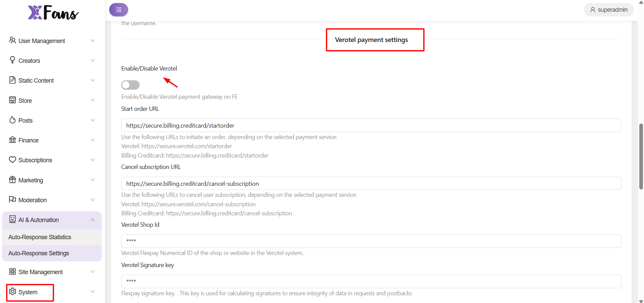Click the Start order URL field
The image size is (644, 303).
pyautogui.click(x=371, y=126)
